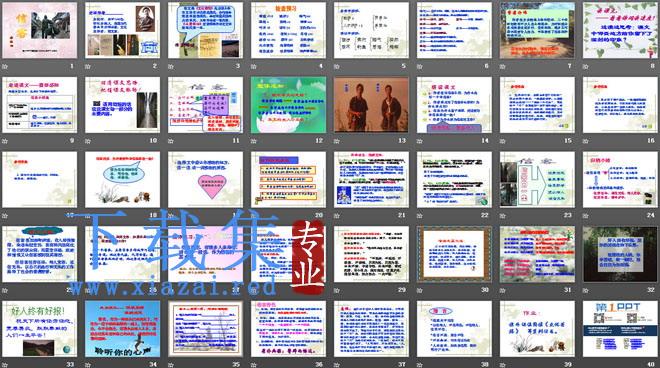Select slide 7 with tree-lined road photo
Viewport: 660px width, 368px height.
coord(537,30)
